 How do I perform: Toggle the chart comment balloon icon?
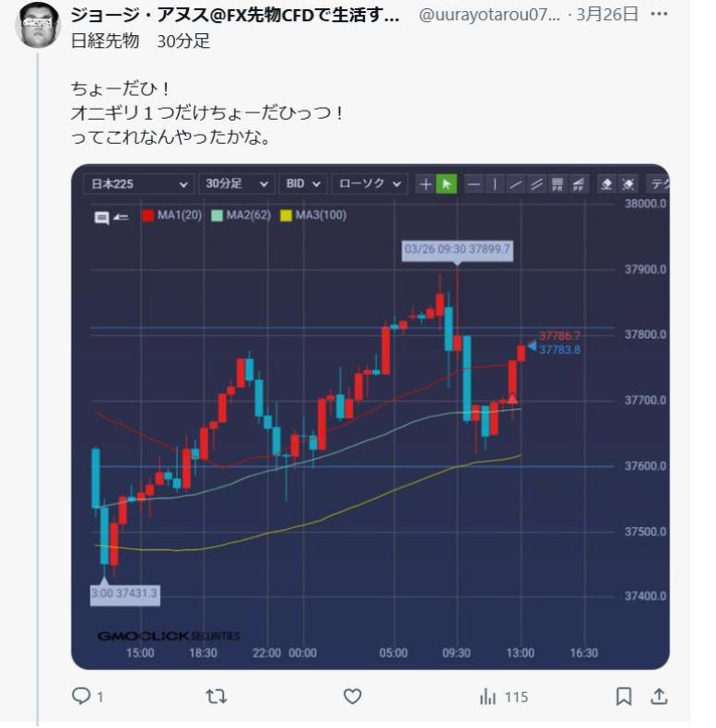(101, 217)
